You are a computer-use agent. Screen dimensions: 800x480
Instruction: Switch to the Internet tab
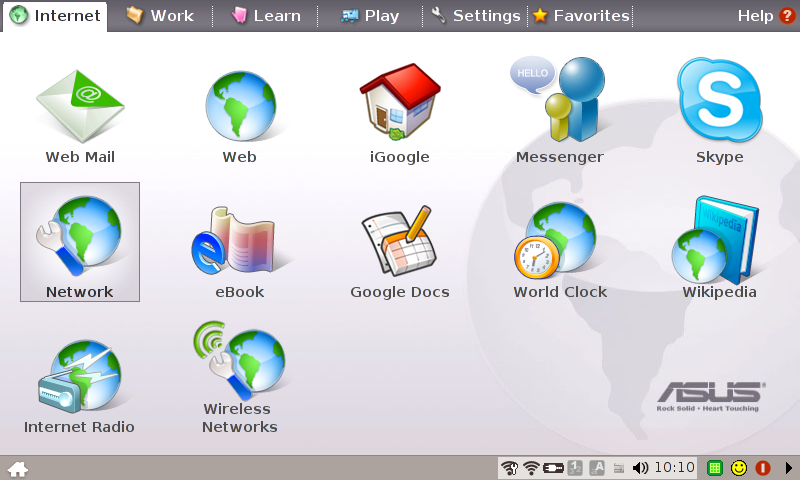55,16
